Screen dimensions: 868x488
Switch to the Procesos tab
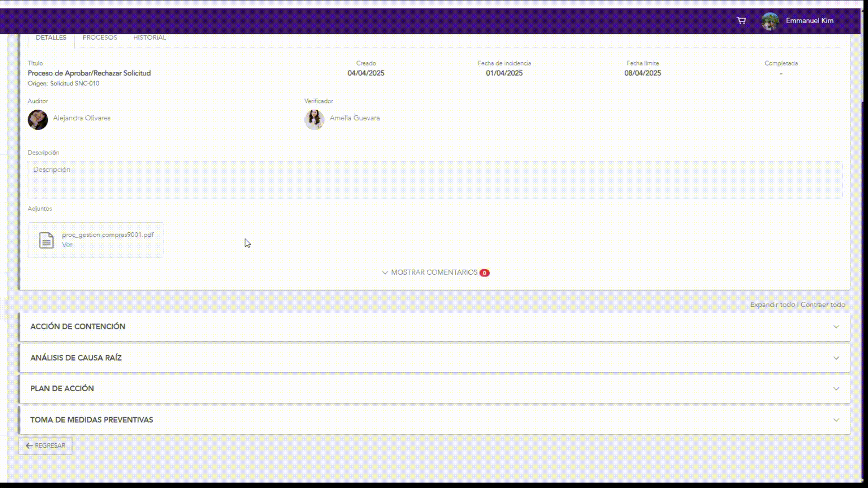(x=99, y=38)
